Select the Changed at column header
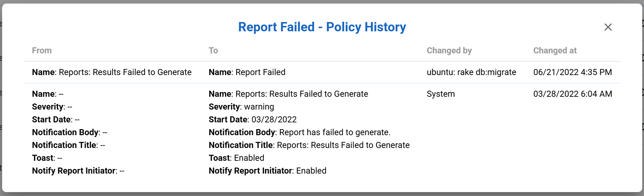 (555, 51)
